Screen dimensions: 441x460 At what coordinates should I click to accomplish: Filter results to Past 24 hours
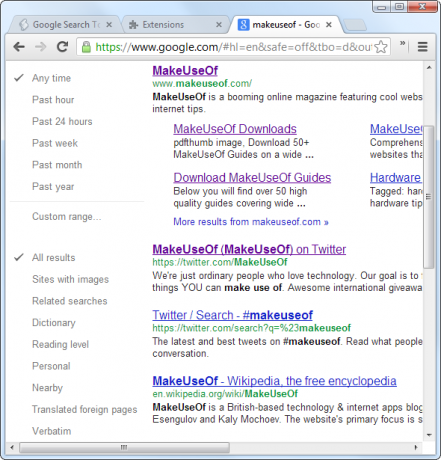pos(62,121)
